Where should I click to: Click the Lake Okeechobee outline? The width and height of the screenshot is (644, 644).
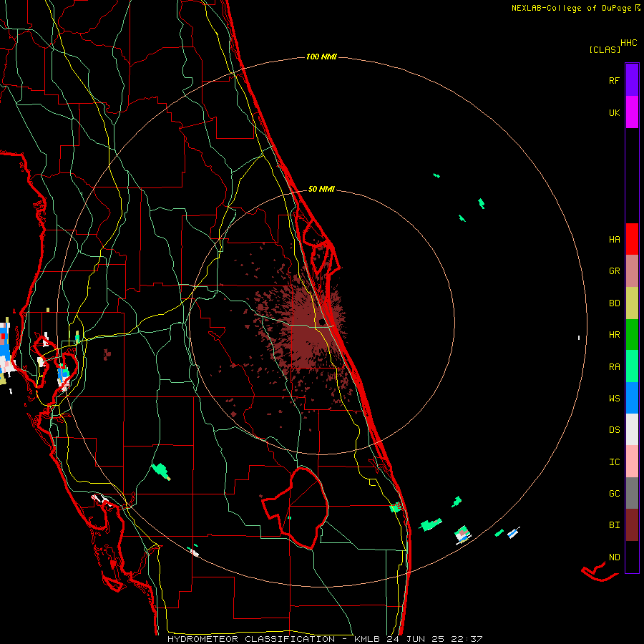point(296,507)
